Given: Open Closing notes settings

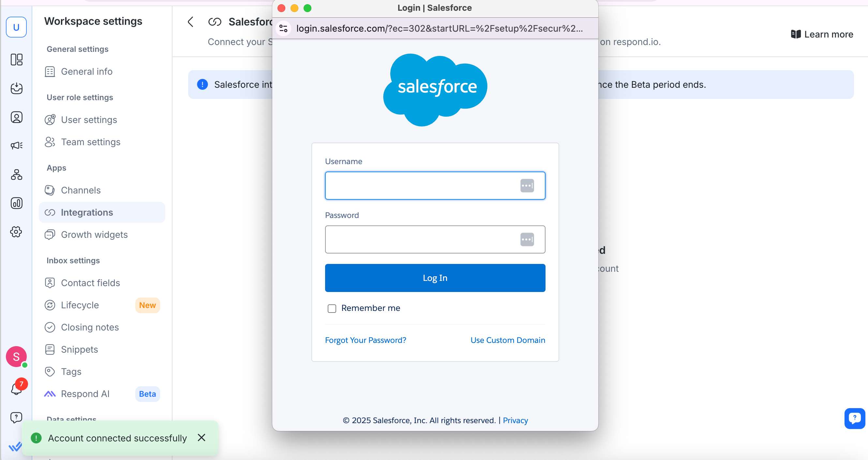Looking at the screenshot, I should 102,328.
